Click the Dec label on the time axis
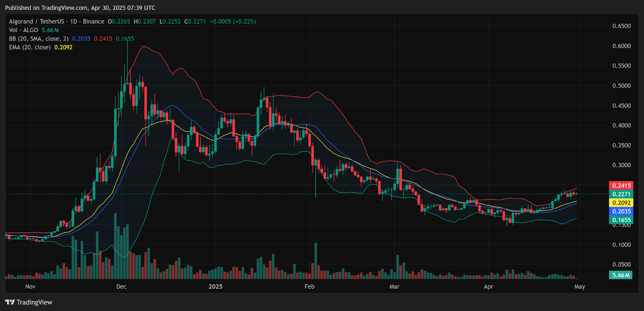644x311 pixels. [x=121, y=286]
